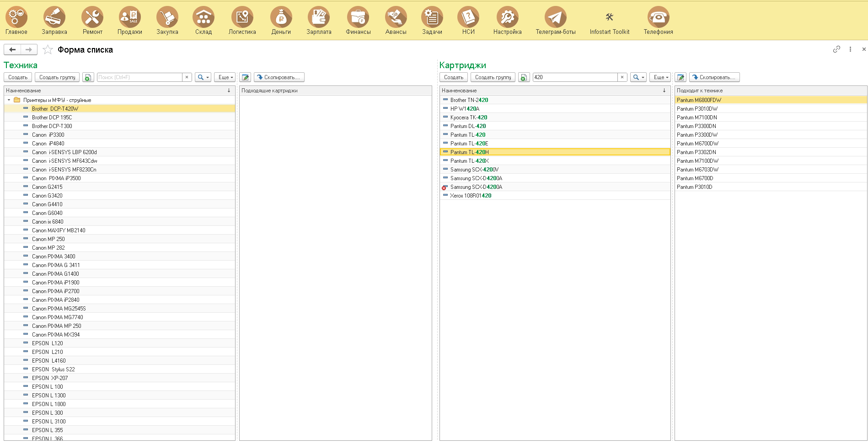Open the Логистика section

click(242, 21)
